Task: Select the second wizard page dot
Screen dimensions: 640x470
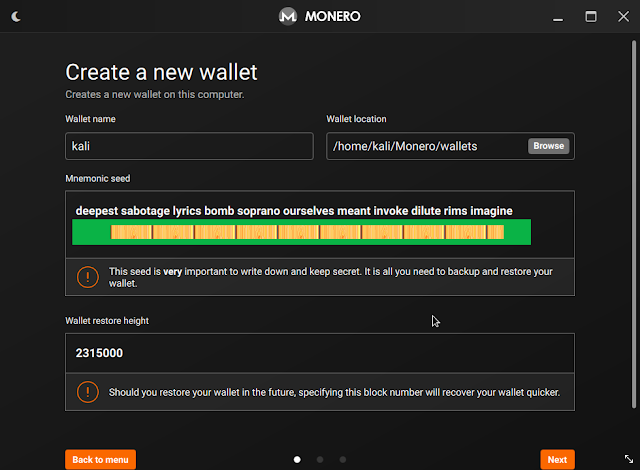Action: coord(320,460)
